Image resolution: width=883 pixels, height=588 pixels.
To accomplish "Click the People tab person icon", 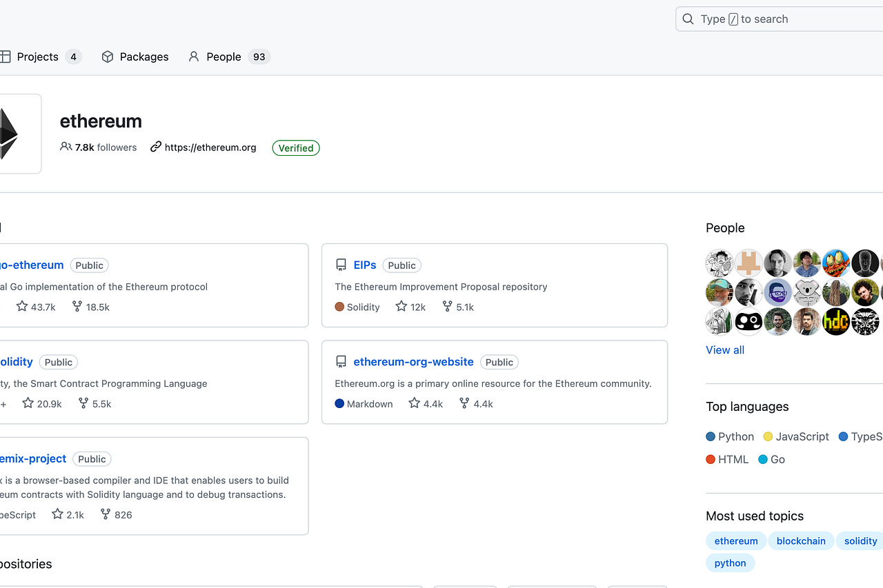I will (194, 57).
